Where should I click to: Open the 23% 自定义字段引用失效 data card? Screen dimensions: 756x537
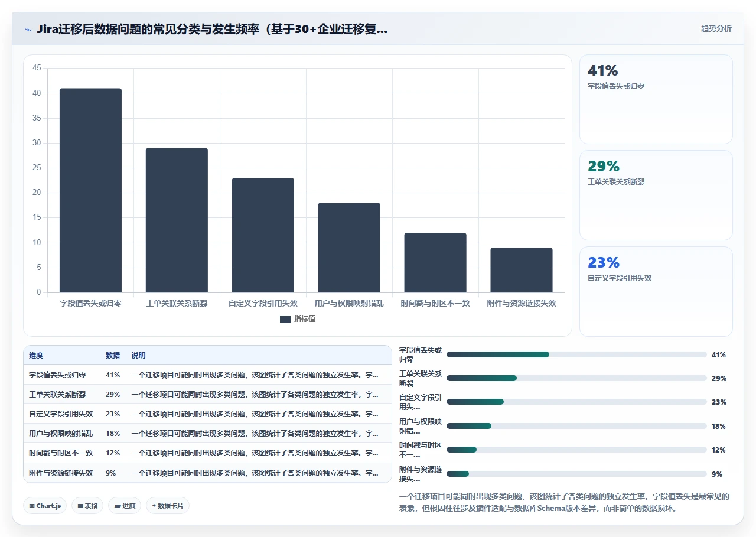tap(656, 291)
